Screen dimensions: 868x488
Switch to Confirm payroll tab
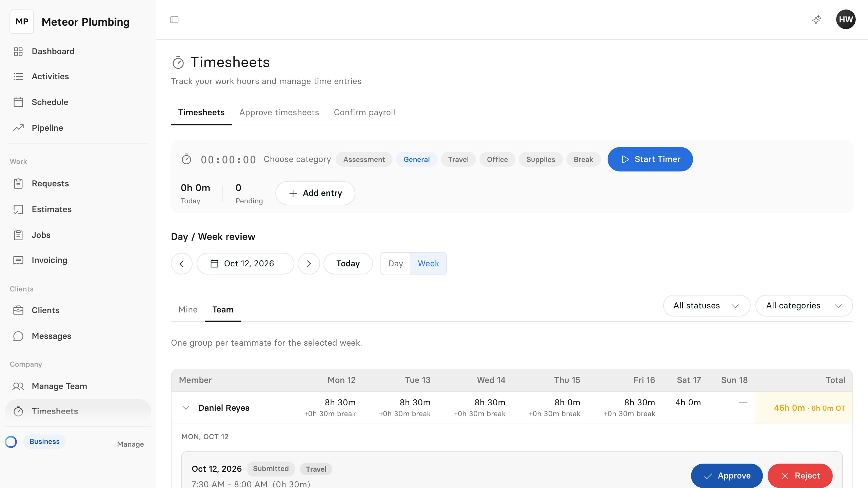pyautogui.click(x=364, y=113)
